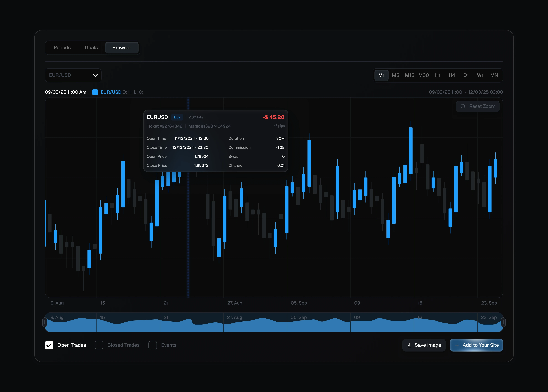548x392 pixels.
Task: Choose the MN monthly timeframe
Action: pos(494,75)
